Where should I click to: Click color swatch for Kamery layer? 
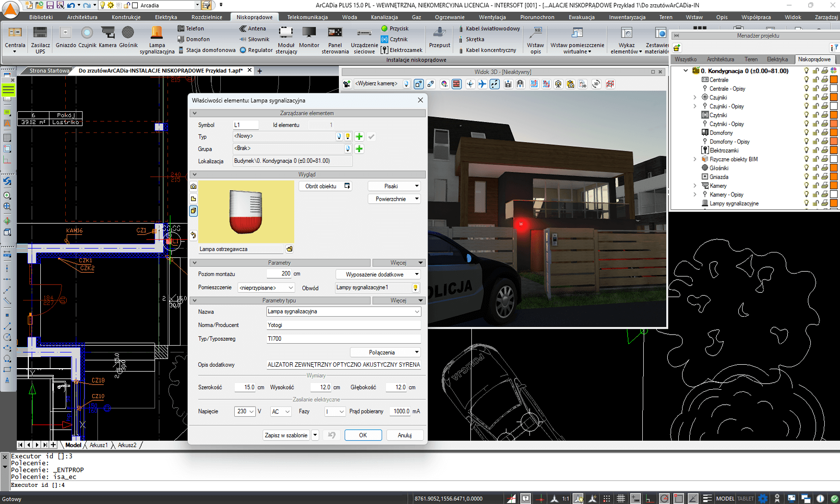834,186
